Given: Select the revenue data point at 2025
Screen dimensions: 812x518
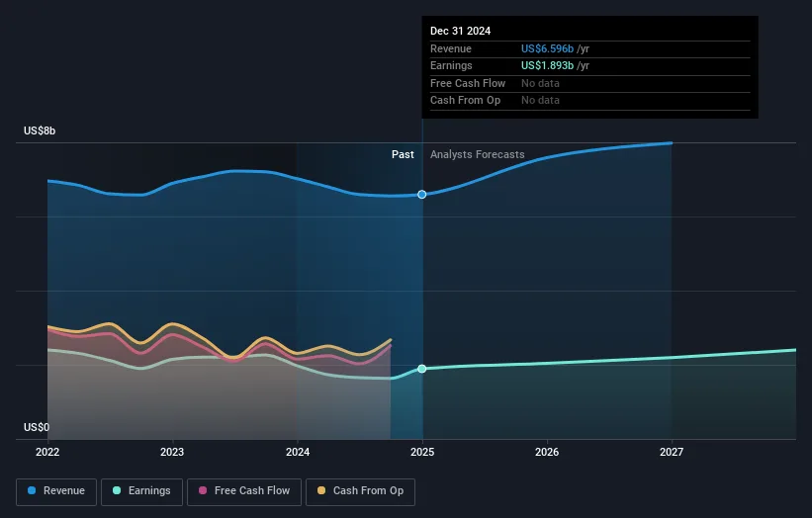Looking at the screenshot, I should tap(422, 195).
